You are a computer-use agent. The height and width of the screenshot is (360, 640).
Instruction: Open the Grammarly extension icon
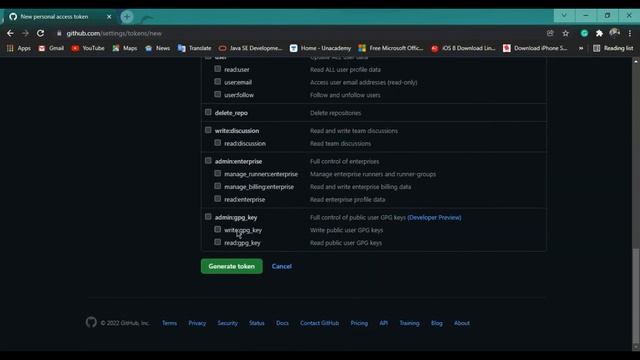click(x=584, y=33)
